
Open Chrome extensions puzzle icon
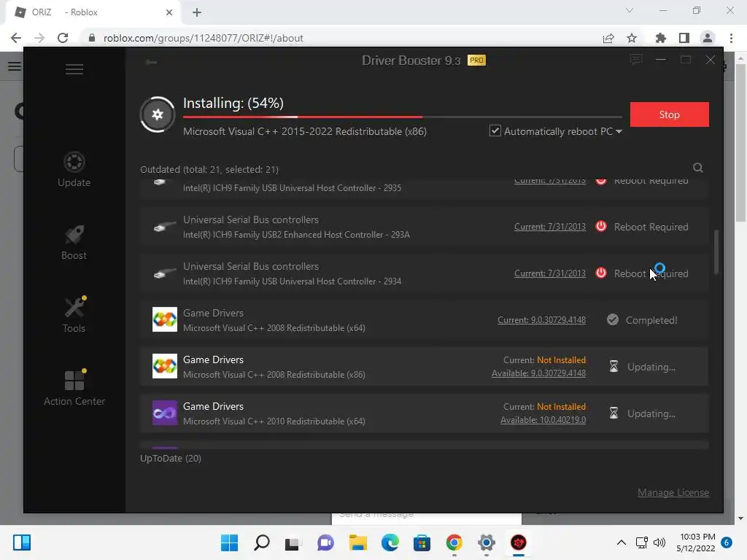(x=660, y=38)
